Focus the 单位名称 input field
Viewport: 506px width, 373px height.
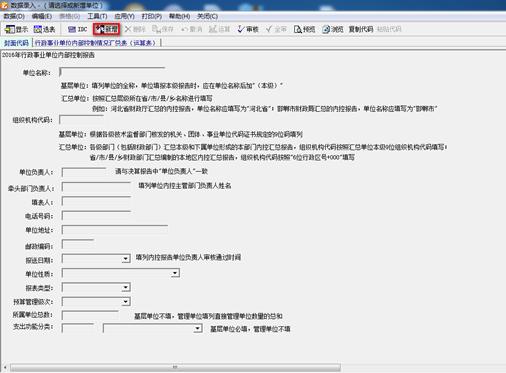(x=112, y=72)
